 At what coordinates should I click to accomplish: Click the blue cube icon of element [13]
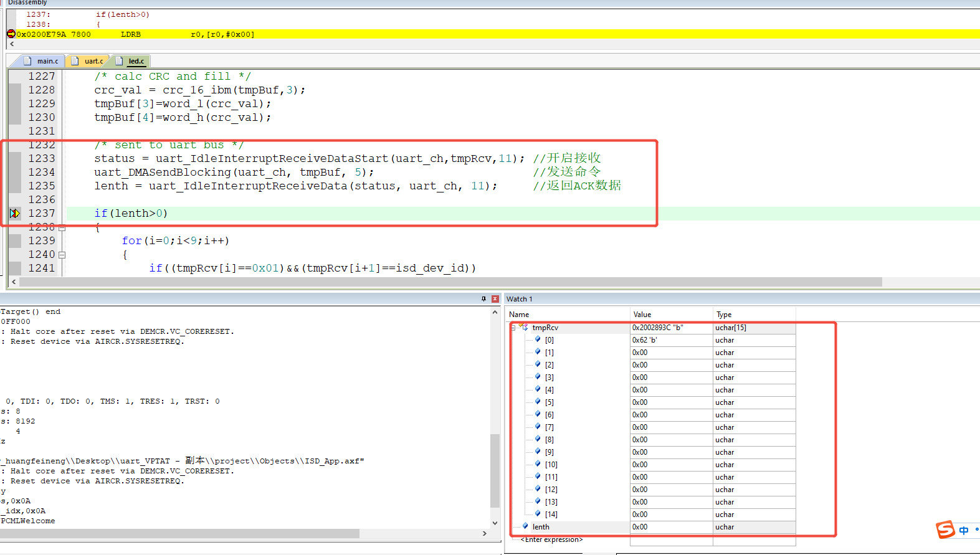tap(538, 501)
